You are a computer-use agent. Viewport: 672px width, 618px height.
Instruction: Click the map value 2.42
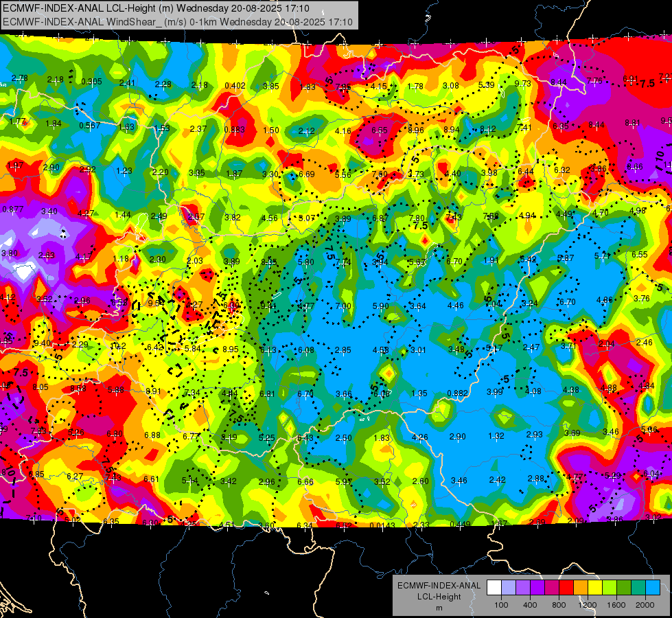click(x=497, y=479)
